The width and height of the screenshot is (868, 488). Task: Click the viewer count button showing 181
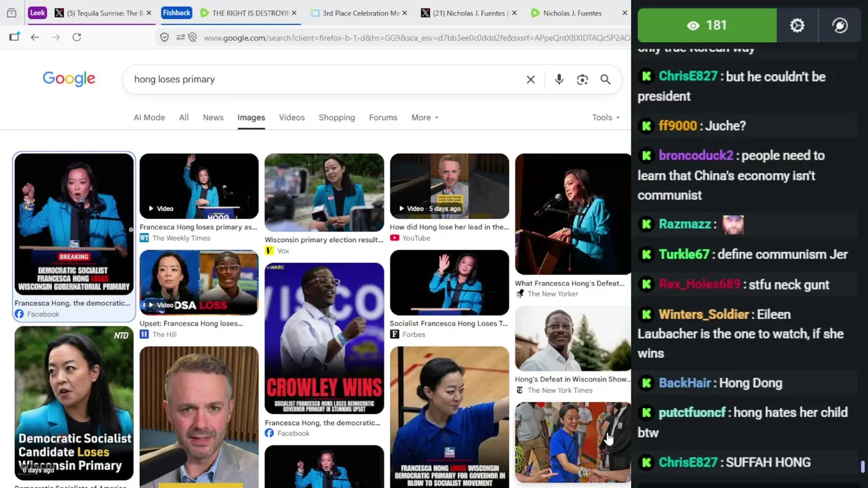pyautogui.click(x=707, y=25)
